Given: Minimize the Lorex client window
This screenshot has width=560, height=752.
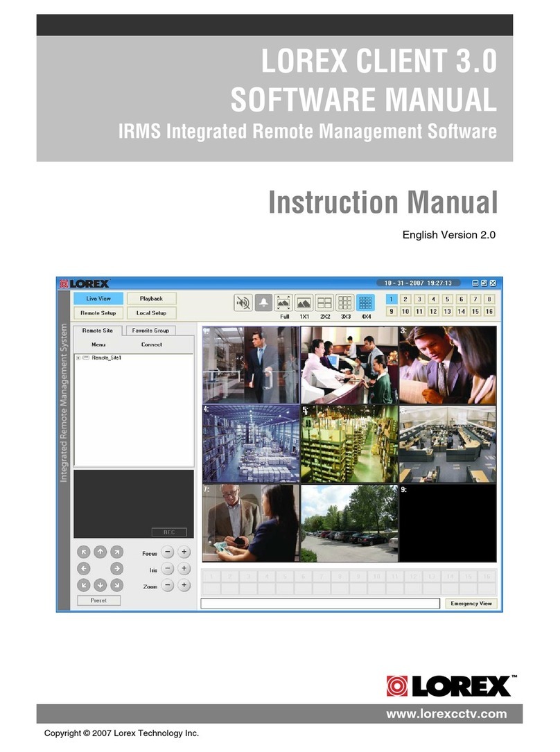Looking at the screenshot, I should click(x=475, y=283).
